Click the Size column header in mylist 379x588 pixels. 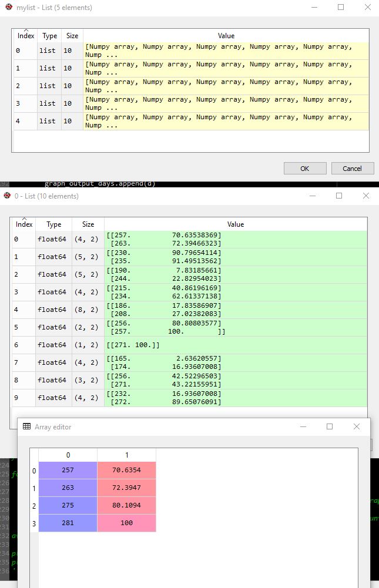coord(72,36)
